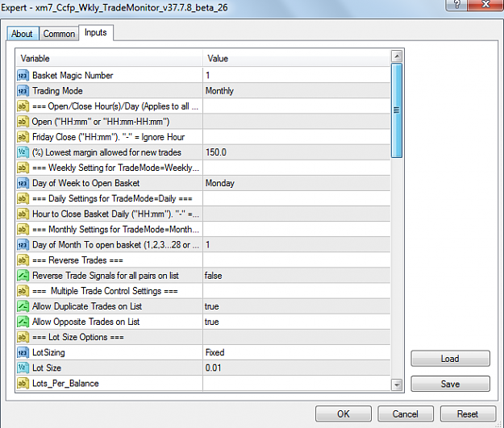Click the string icon beside Open/Close Hour(s)/Day
504x428 pixels.
click(x=23, y=106)
